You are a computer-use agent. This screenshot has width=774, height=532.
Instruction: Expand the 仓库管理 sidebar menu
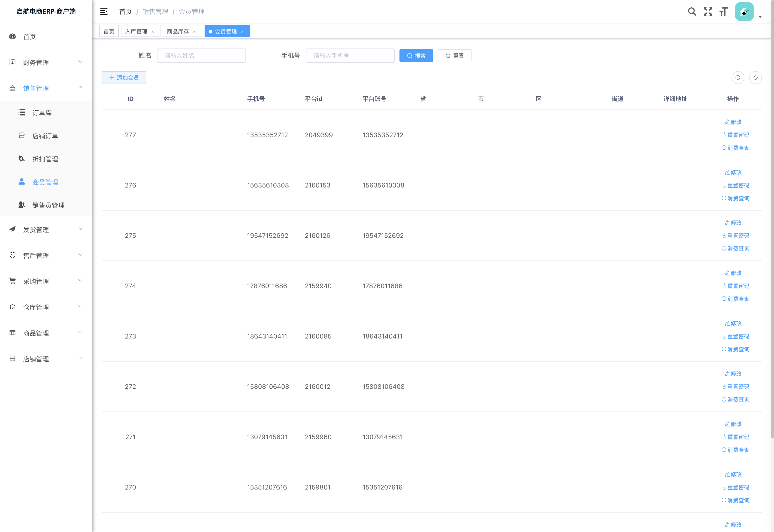click(x=46, y=307)
